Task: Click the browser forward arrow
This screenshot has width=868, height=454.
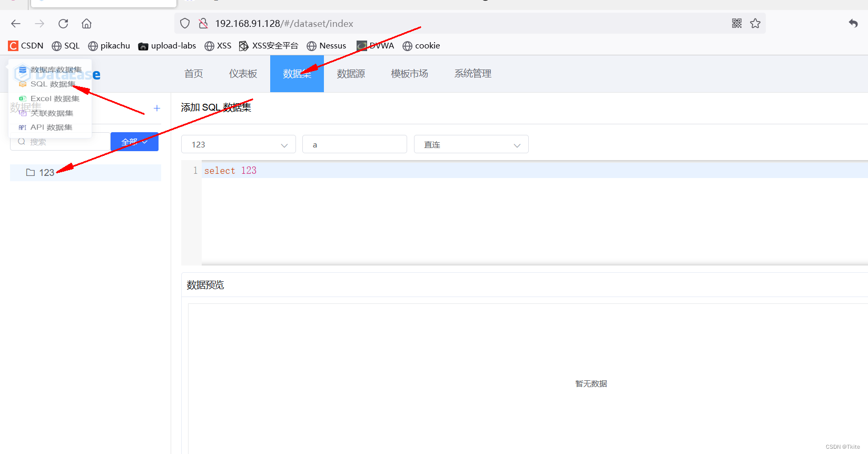Action: pos(40,24)
